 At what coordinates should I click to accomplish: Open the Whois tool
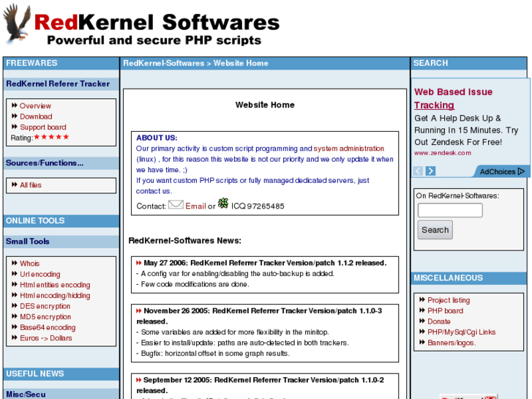tap(29, 264)
